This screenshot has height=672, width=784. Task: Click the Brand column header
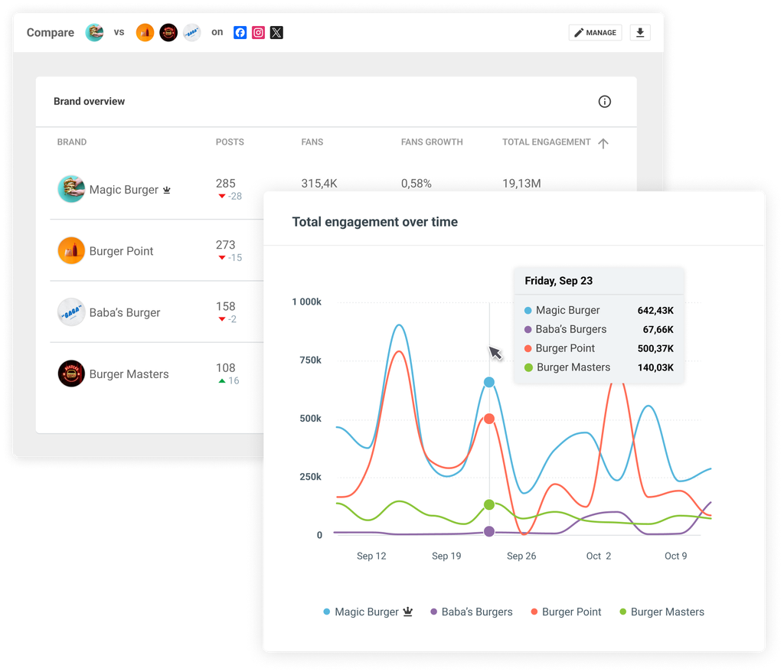[72, 142]
